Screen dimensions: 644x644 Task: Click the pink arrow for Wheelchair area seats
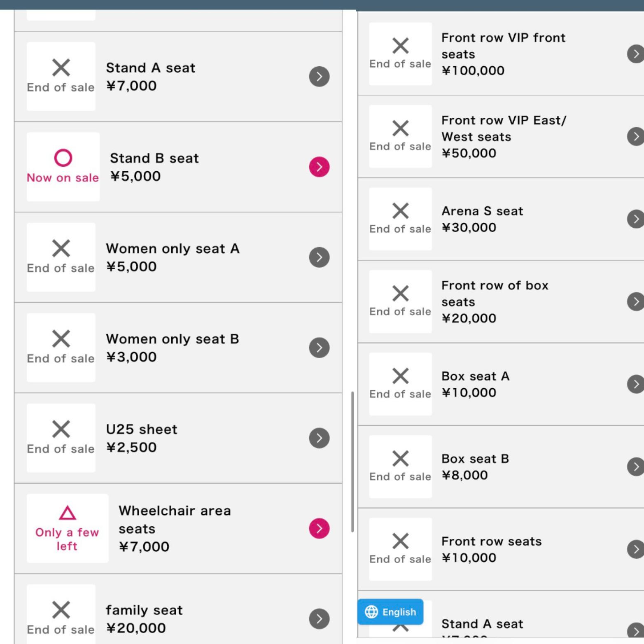click(319, 528)
